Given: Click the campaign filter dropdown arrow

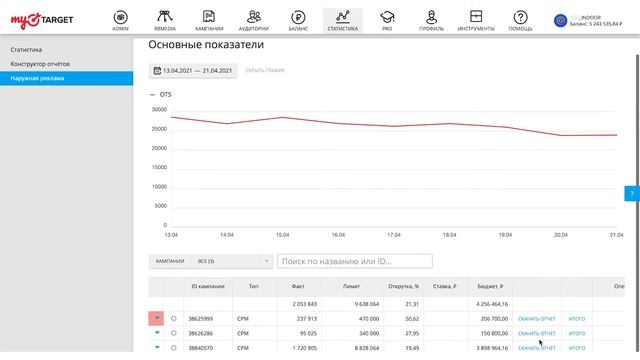Looking at the screenshot, I should pos(267,261).
